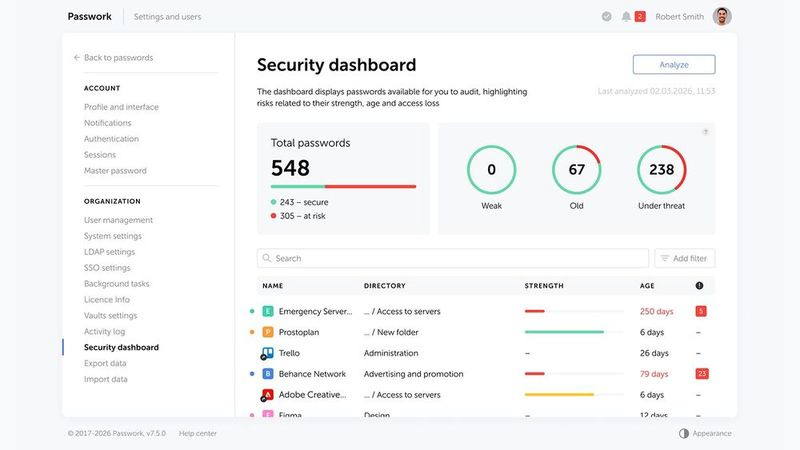
Task: Click the Weak passwords circle showing 0
Action: click(x=491, y=170)
